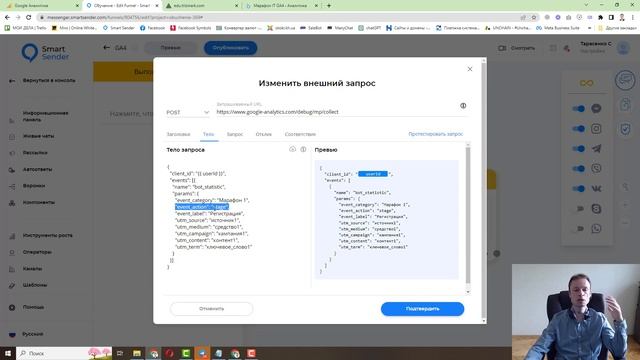Screen dimensions: 640x360
Task: Click the "event_category" line in the body editor
Action: click(212, 200)
